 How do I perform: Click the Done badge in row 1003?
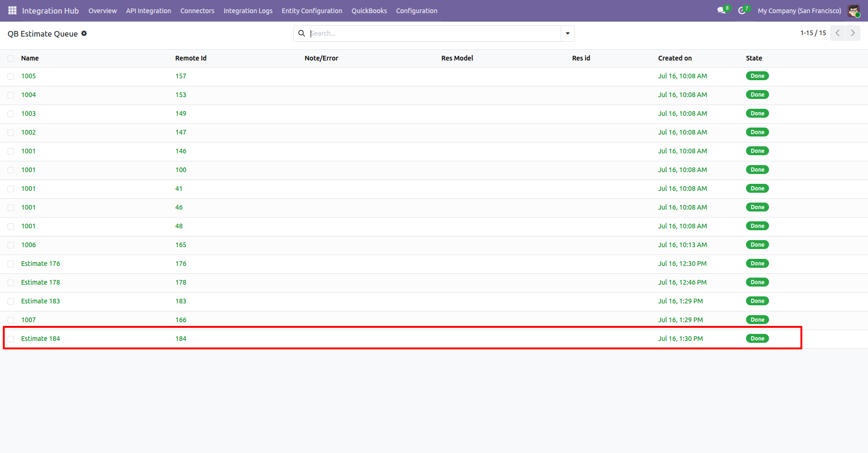[757, 113]
